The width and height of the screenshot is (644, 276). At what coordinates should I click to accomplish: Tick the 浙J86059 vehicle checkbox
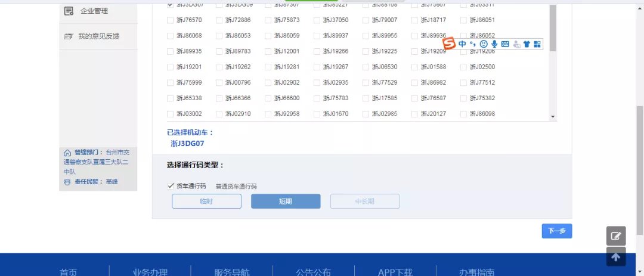pos(268,36)
